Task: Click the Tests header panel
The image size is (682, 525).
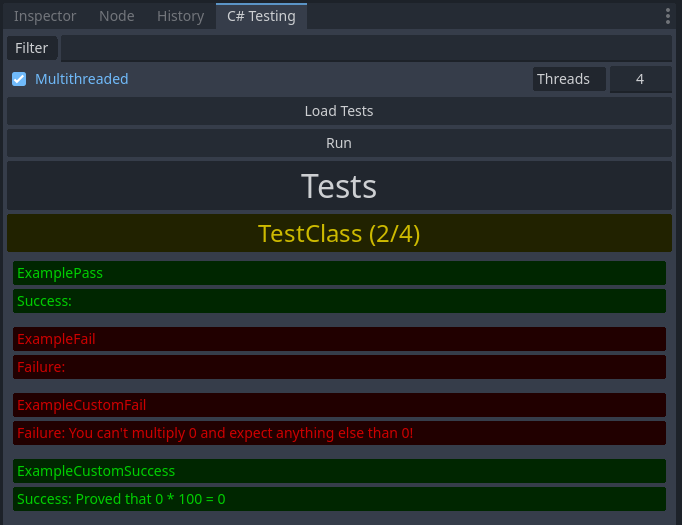Action: (x=339, y=186)
